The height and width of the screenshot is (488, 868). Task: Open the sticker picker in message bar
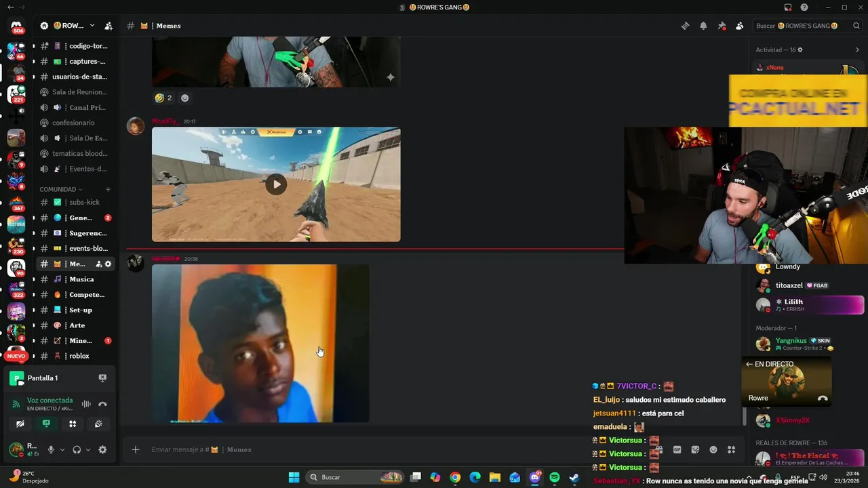[695, 449]
